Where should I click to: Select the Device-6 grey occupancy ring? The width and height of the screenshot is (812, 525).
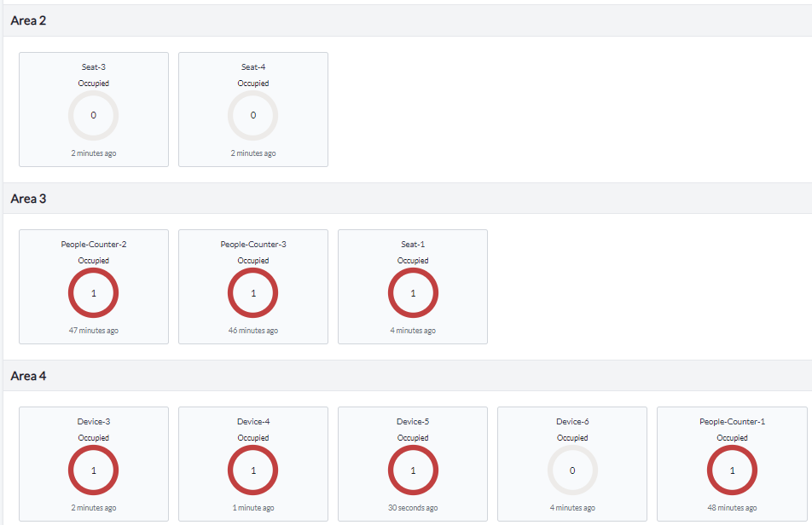(572, 470)
